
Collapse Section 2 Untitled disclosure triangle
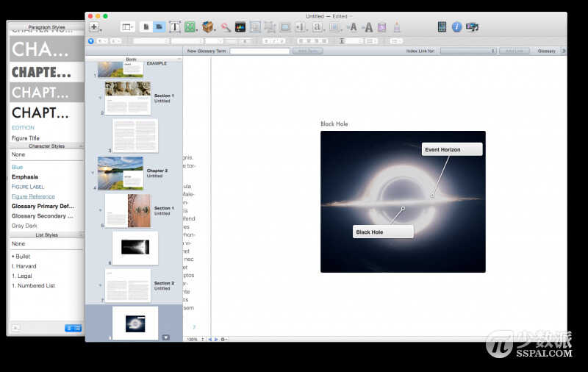[x=100, y=285]
